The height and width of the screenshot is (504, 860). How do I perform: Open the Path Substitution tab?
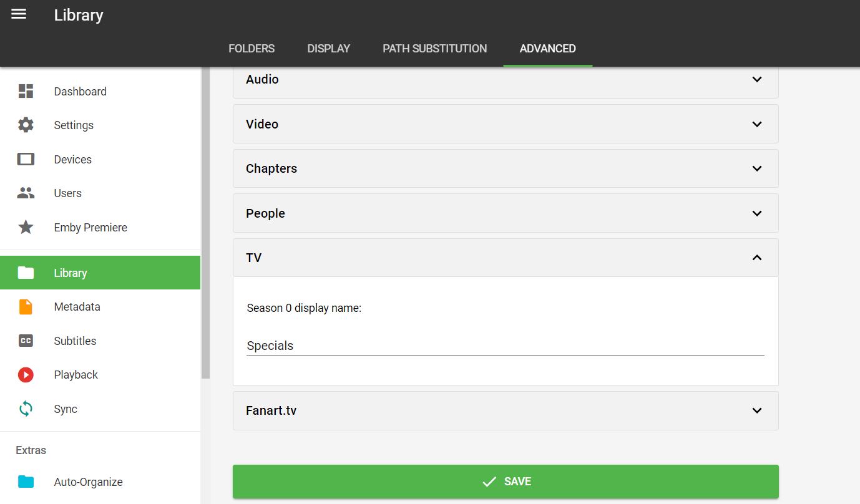(x=434, y=49)
